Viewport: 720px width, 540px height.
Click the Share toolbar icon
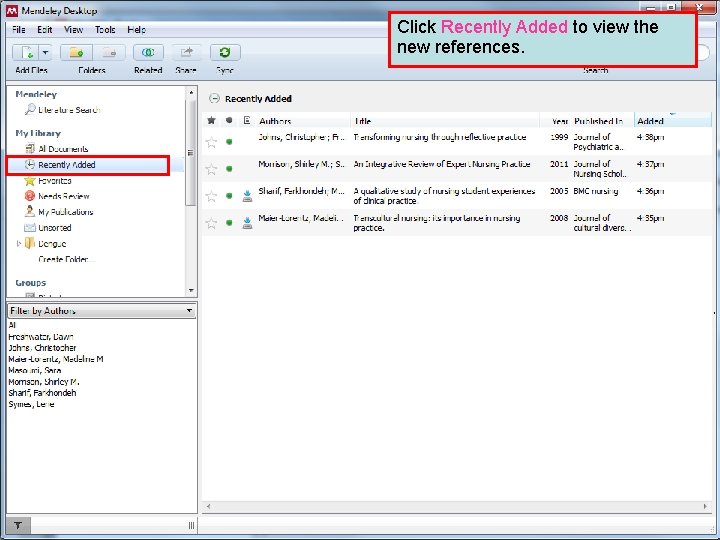(186, 53)
